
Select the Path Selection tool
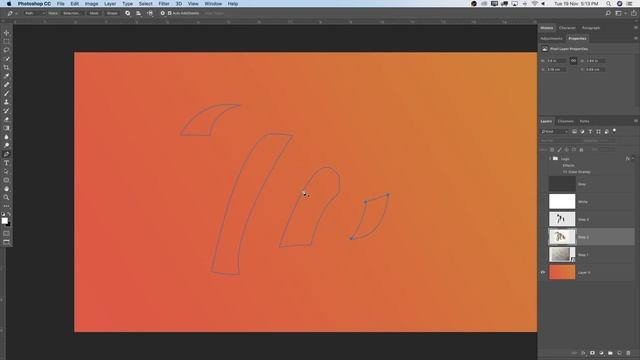6,171
